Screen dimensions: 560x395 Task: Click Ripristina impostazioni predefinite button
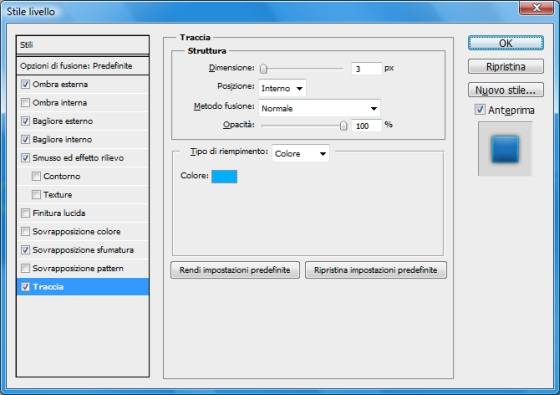pyautogui.click(x=376, y=270)
